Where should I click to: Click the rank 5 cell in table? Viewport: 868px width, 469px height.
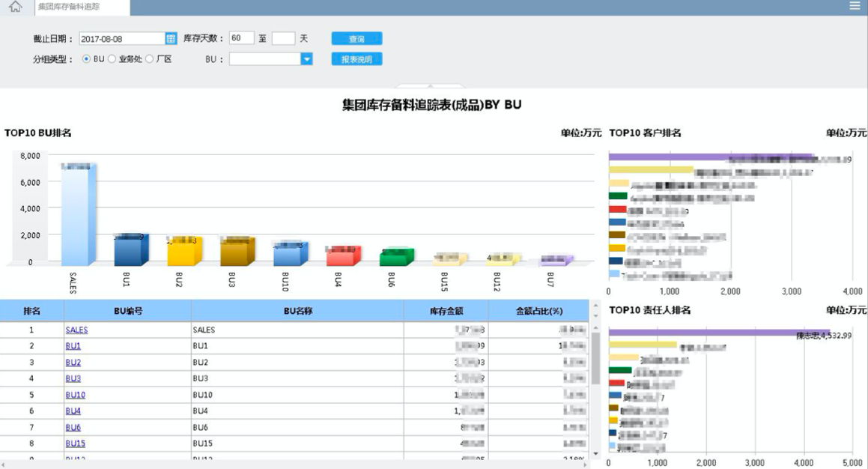click(31, 395)
